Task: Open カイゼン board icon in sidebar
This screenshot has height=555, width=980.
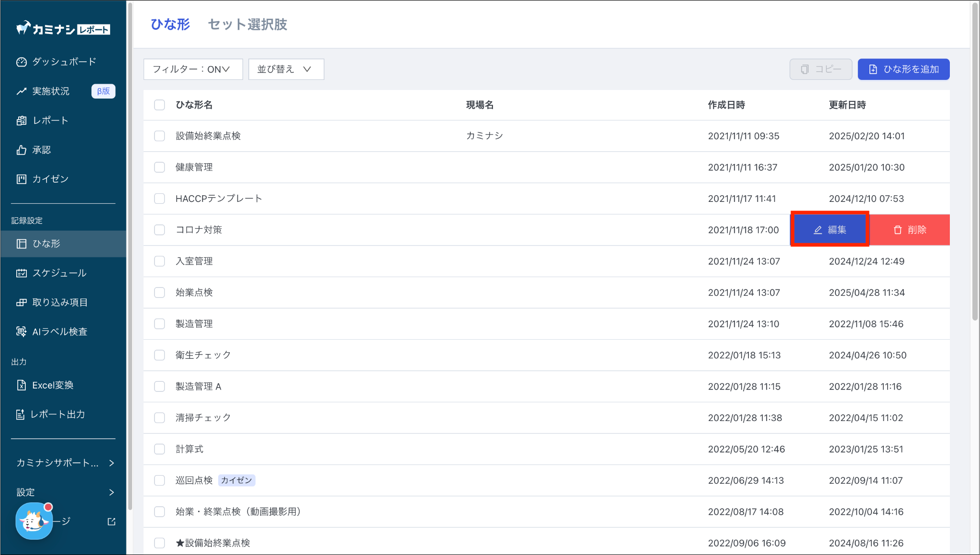Action: pos(21,179)
